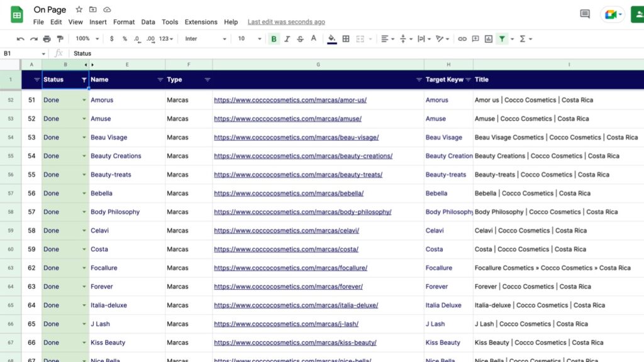
Task: Click the print icon
Action: (x=47, y=39)
